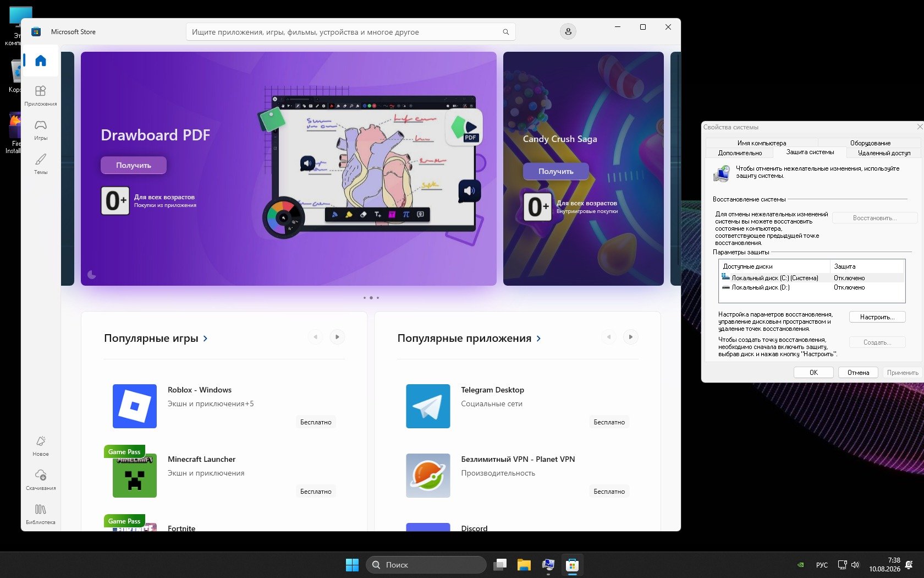Click Бесплатно for Minecraft Launcher
The height and width of the screenshot is (578, 924).
(316, 492)
